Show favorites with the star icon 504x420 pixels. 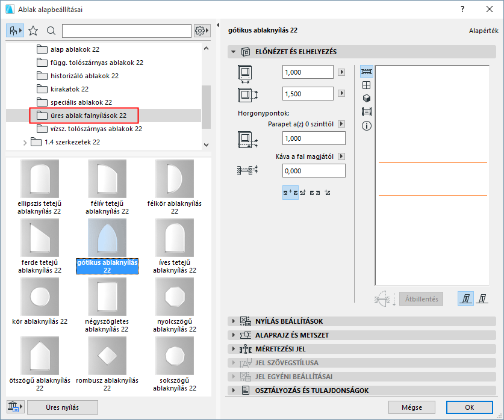point(33,31)
